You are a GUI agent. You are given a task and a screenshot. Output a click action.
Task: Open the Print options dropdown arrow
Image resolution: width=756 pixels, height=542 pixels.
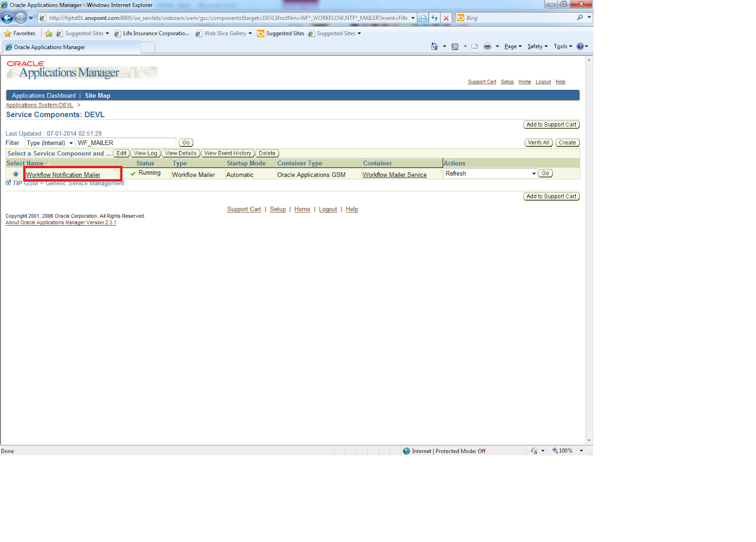pyautogui.click(x=497, y=46)
